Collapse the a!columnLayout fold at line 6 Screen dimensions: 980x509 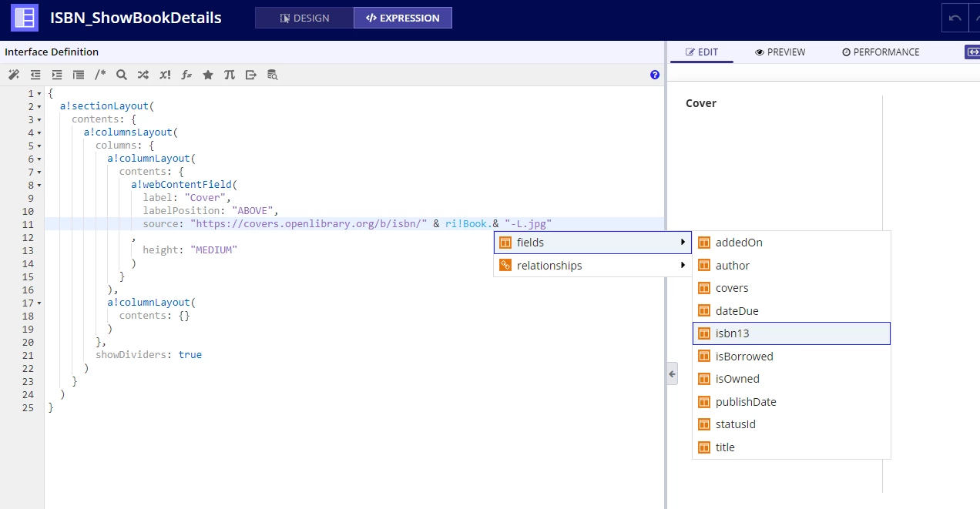click(x=39, y=159)
